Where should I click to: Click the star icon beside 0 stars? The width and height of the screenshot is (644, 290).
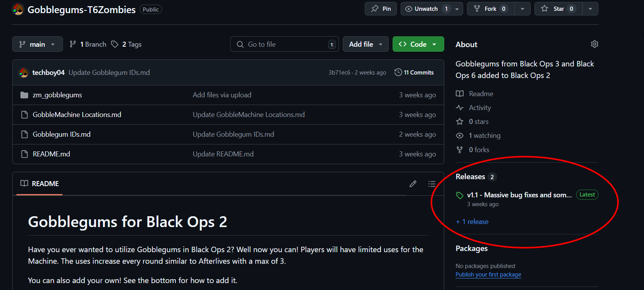[460, 122]
